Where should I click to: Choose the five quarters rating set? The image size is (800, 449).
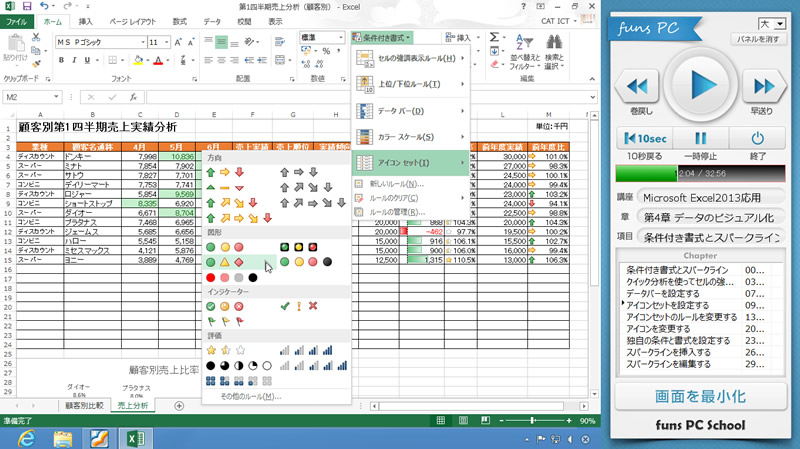(x=239, y=366)
